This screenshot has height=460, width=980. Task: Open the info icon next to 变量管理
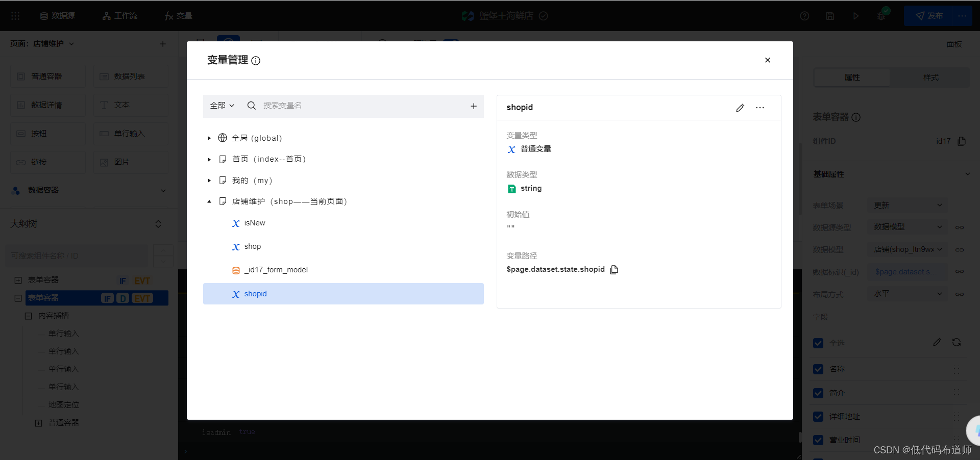(256, 61)
